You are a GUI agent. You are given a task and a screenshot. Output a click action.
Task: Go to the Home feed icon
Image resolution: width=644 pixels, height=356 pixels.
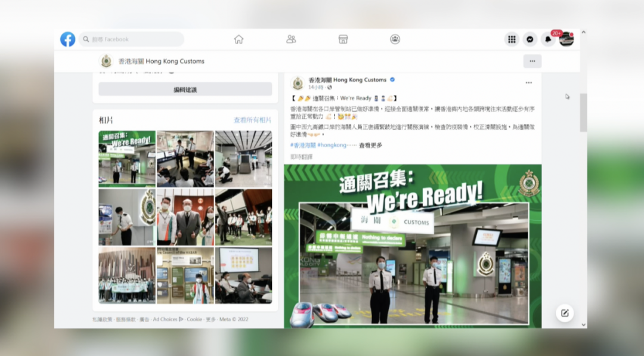tap(239, 39)
